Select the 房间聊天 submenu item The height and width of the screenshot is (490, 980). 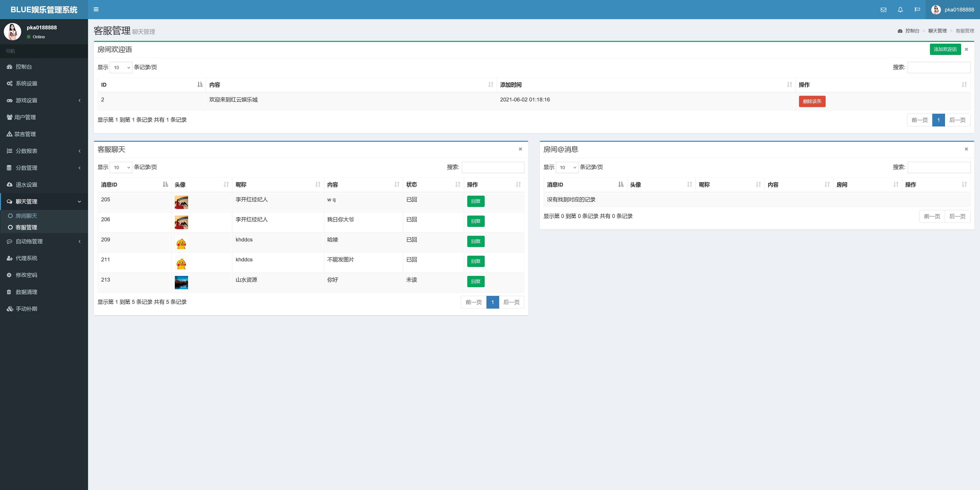pyautogui.click(x=26, y=216)
